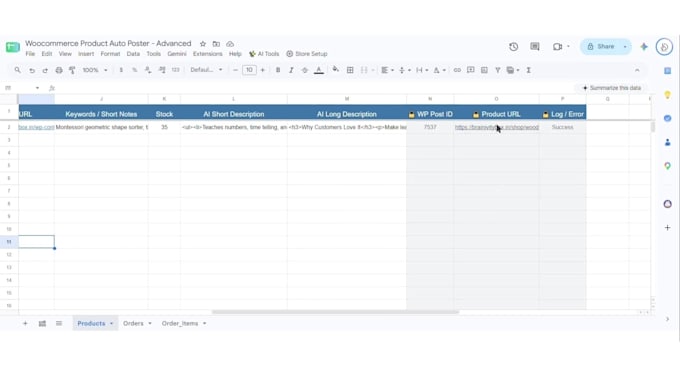
Task: Open the font family dropdown
Action: click(206, 70)
